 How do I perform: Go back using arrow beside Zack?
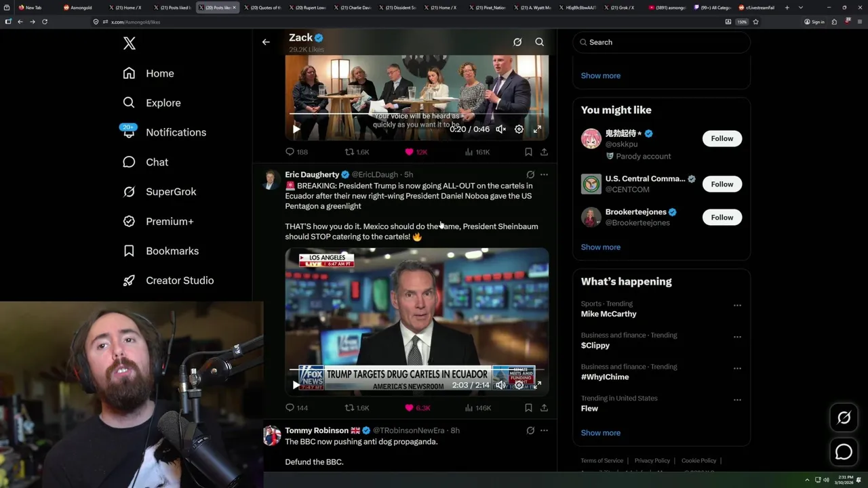pos(266,42)
